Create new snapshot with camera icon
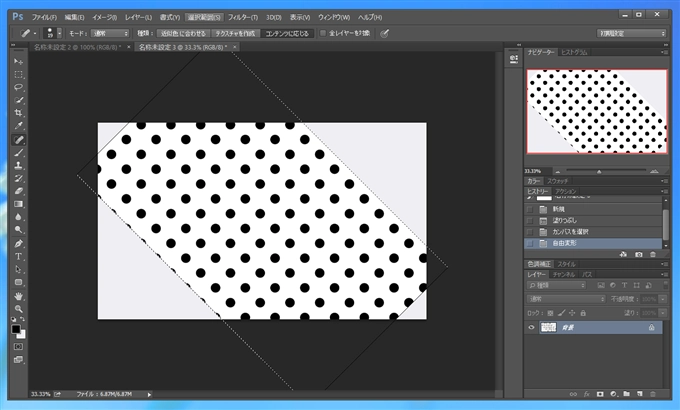This screenshot has width=680, height=410. pyautogui.click(x=638, y=254)
